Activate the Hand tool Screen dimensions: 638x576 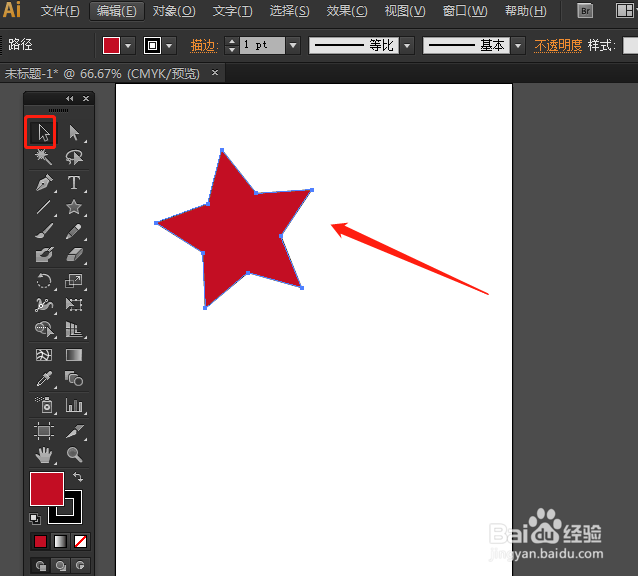point(44,455)
